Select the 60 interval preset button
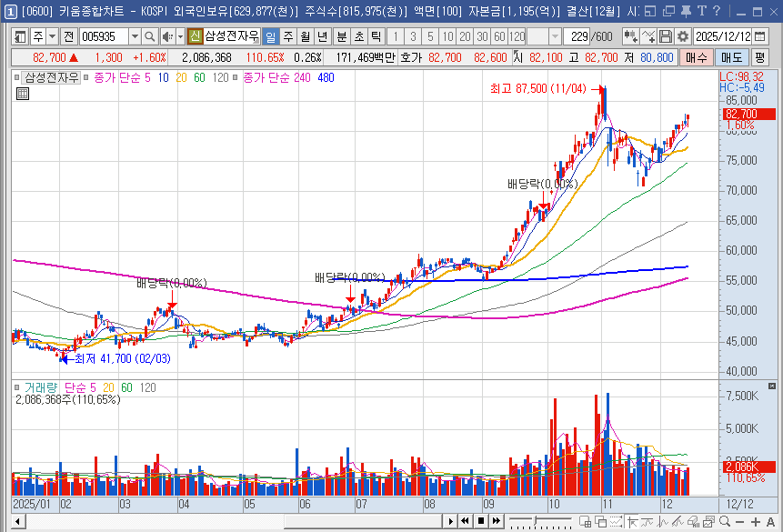783x532 pixels. (x=499, y=36)
